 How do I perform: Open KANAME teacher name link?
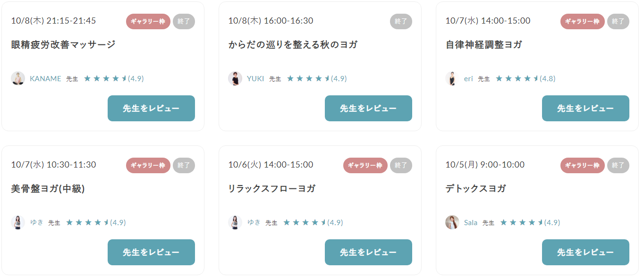pyautogui.click(x=45, y=79)
